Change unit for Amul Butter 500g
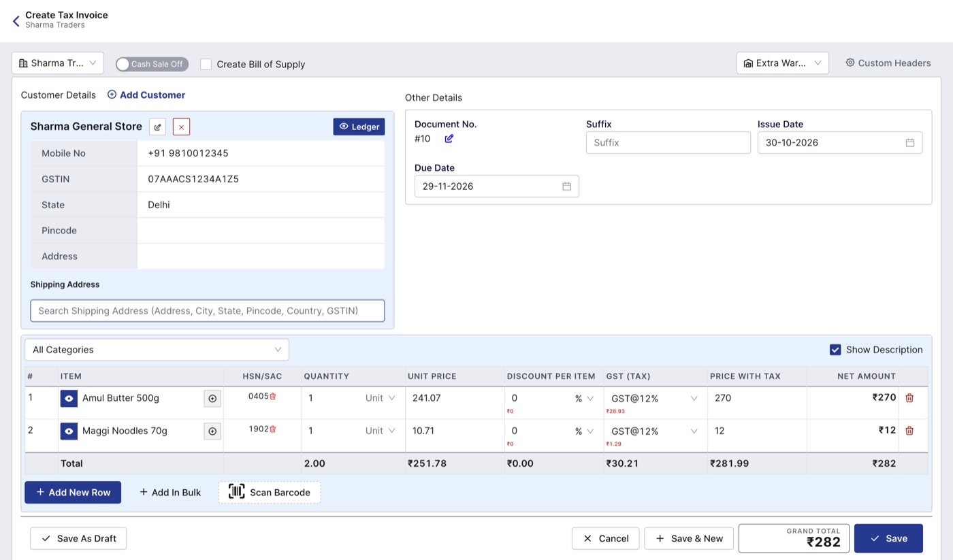The height and width of the screenshot is (560, 953). [381, 398]
